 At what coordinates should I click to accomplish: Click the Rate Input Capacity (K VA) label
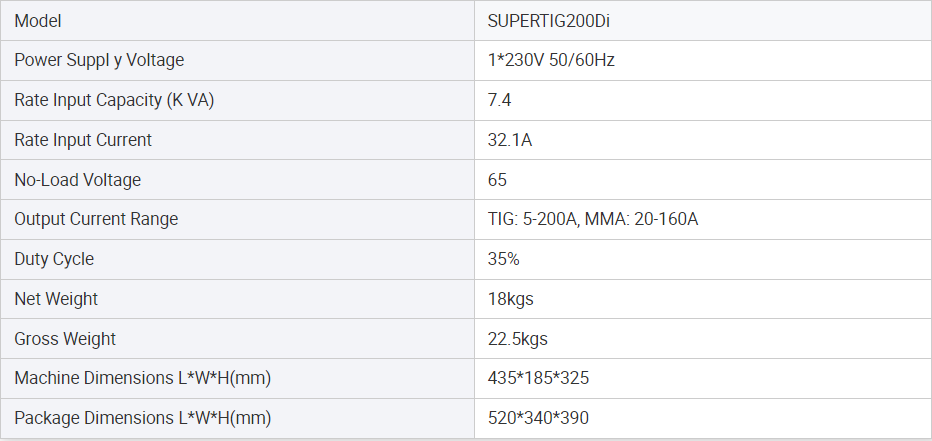[x=114, y=100]
